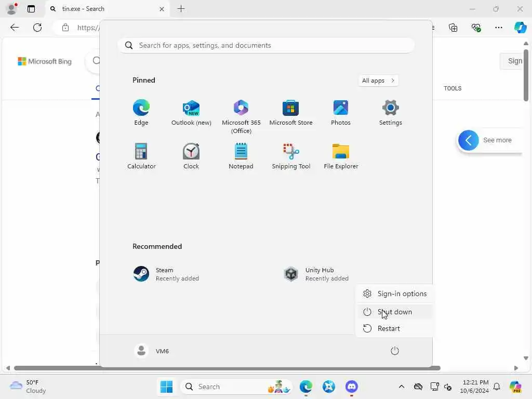Open Copilot Preview in system tray
532x399 pixels.
tap(515, 387)
